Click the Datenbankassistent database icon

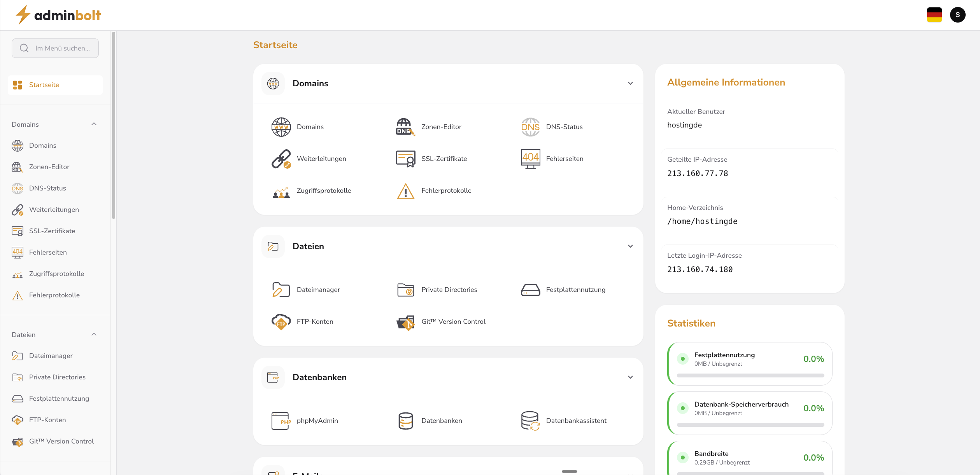pos(530,421)
